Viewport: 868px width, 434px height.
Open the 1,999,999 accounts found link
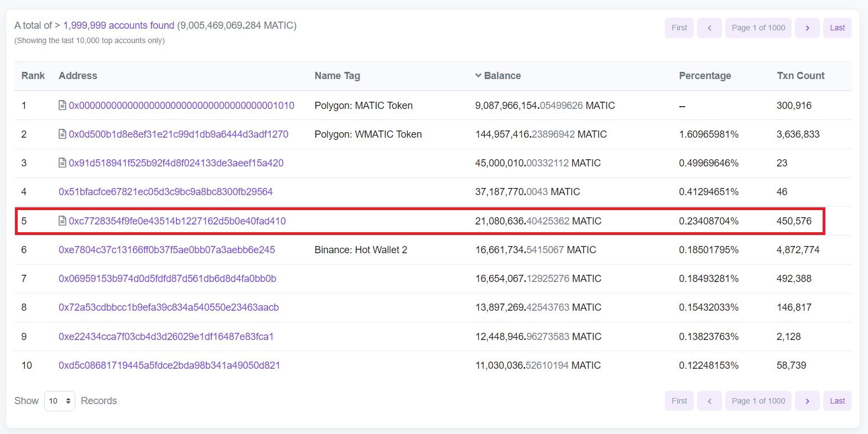[118, 25]
